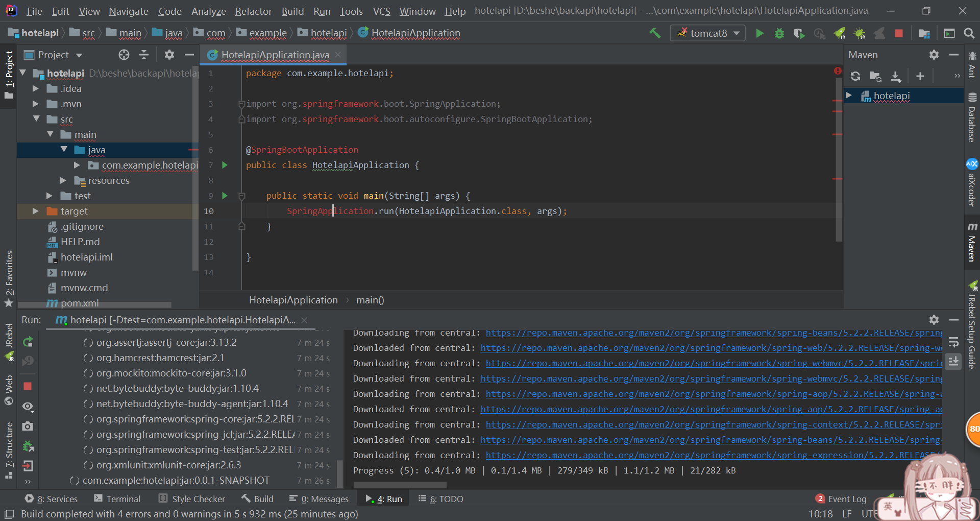Hide the Maven tool window

pyautogui.click(x=954, y=55)
